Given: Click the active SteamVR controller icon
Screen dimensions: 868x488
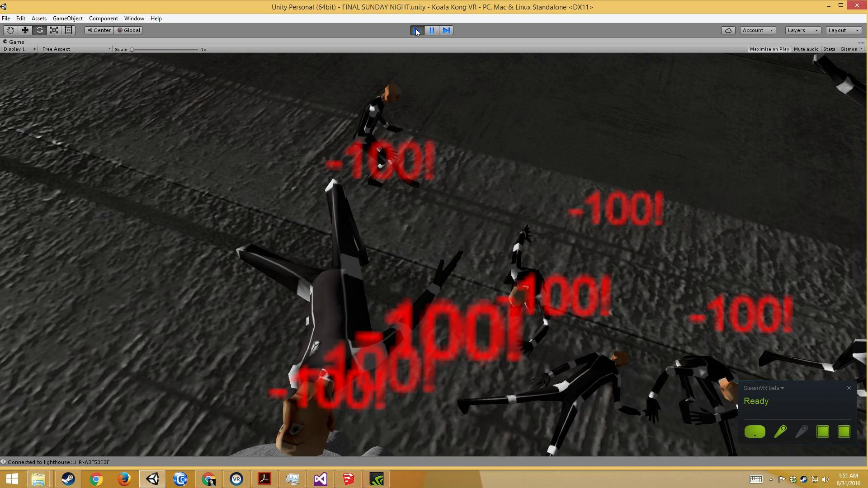Looking at the screenshot, I should [780, 432].
